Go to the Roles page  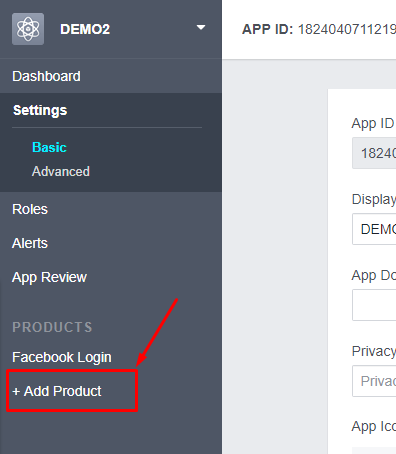click(30, 209)
